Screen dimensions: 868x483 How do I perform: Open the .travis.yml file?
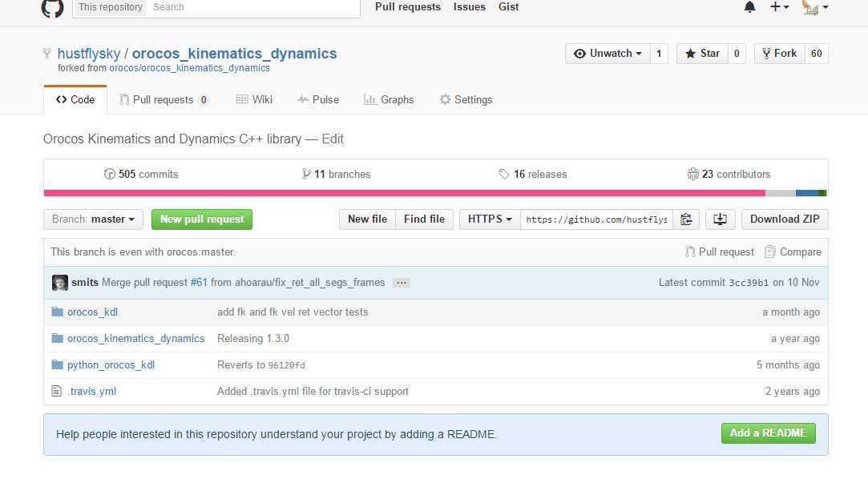pyautogui.click(x=92, y=392)
